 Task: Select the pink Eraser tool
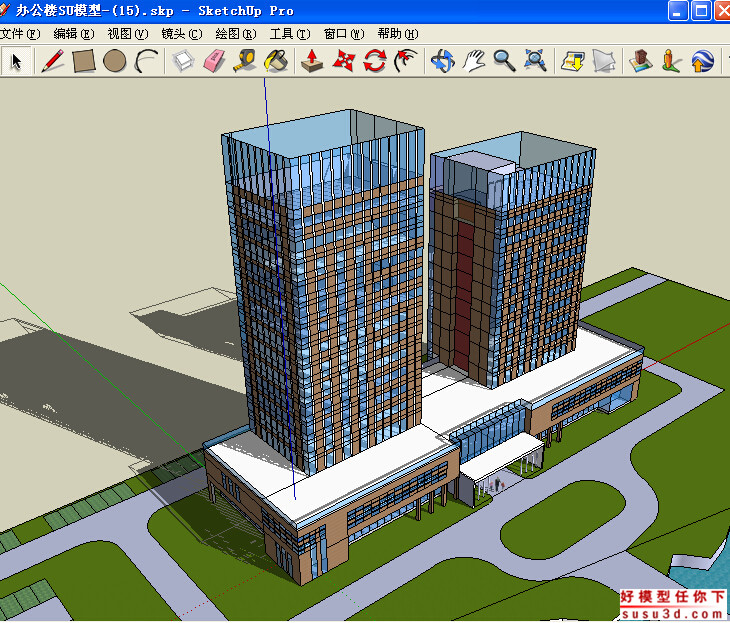point(214,61)
